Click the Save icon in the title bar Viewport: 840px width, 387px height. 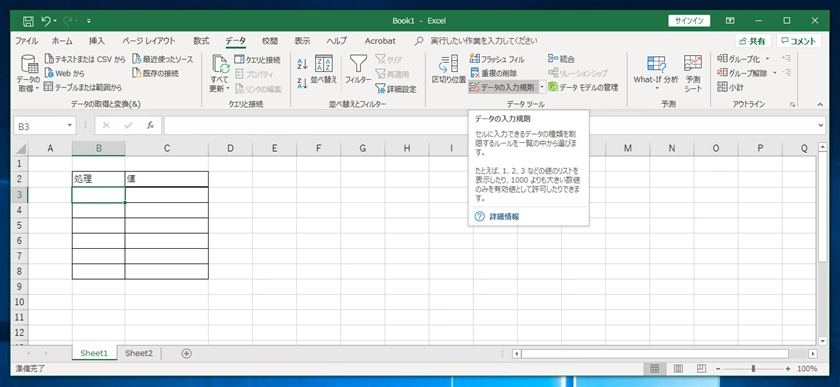point(28,21)
